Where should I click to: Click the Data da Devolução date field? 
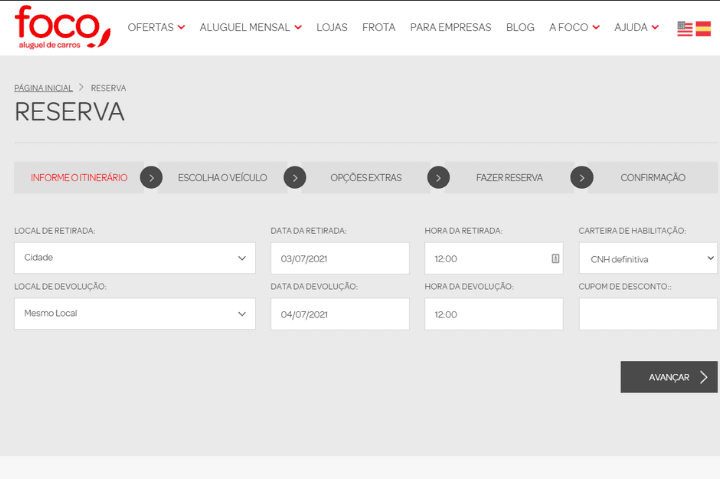[340, 314]
